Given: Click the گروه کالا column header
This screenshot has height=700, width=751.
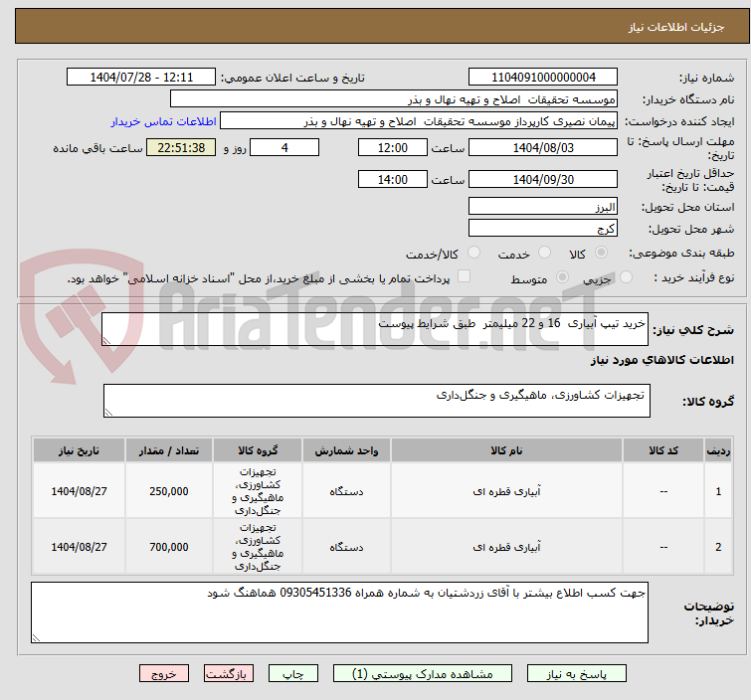Looking at the screenshot, I should pyautogui.click(x=258, y=450).
